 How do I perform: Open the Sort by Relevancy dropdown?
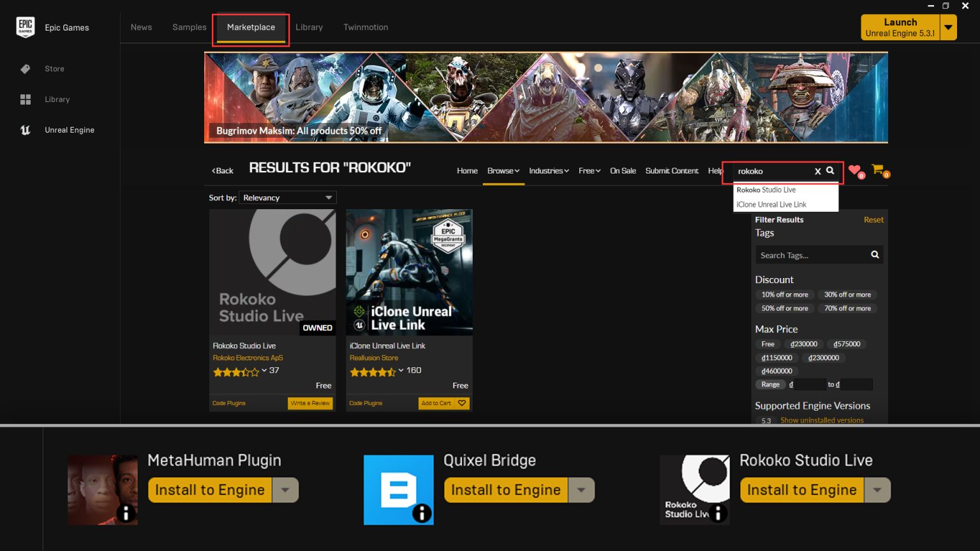pyautogui.click(x=288, y=198)
